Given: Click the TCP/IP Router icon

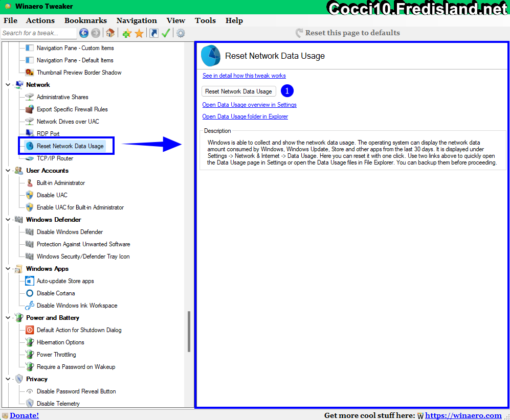Looking at the screenshot, I should pos(30,158).
